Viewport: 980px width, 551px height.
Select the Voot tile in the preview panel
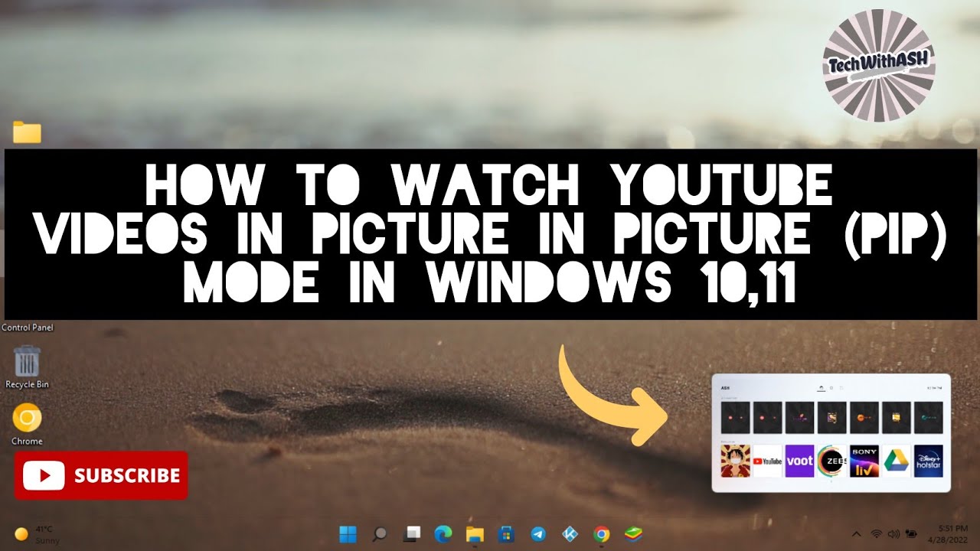pyautogui.click(x=799, y=461)
